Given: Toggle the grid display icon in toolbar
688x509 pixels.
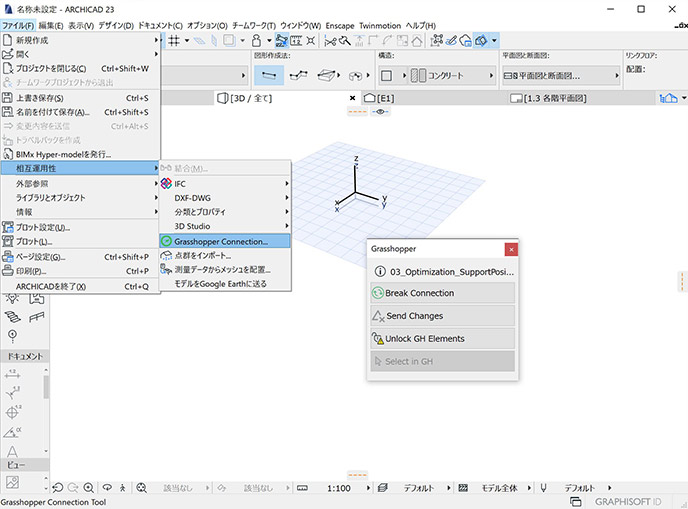Looking at the screenshot, I should [174, 41].
